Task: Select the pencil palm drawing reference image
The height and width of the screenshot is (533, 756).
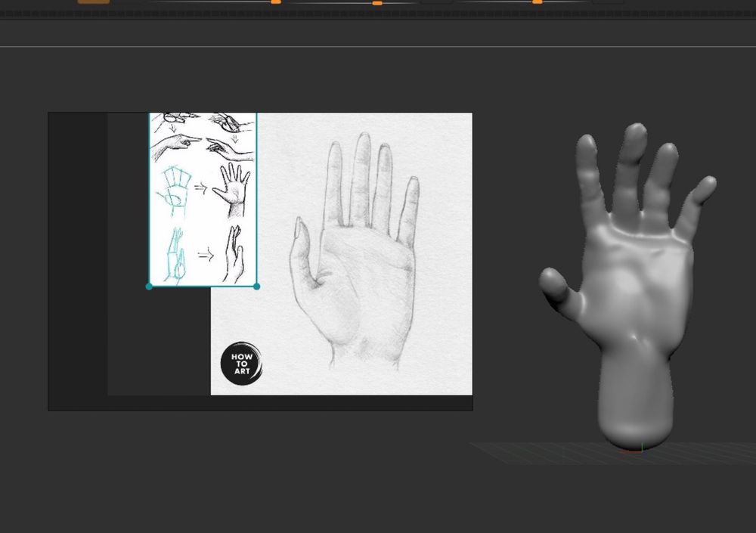Action: (342, 254)
